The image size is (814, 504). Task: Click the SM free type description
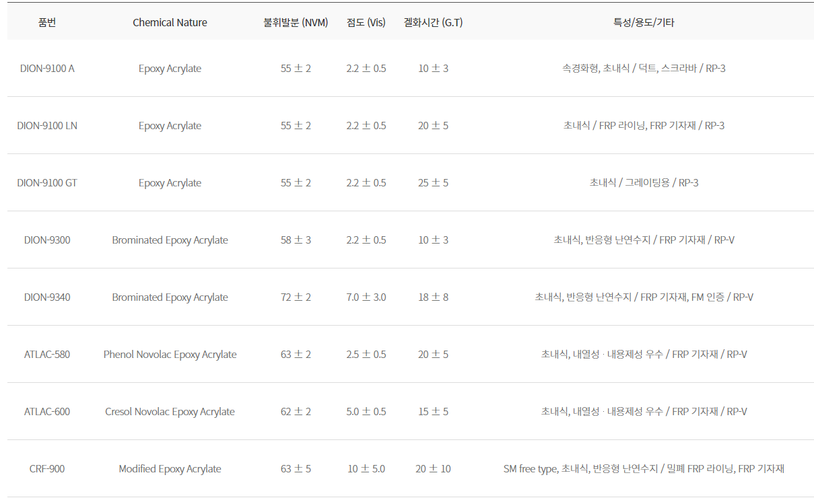tap(644, 469)
